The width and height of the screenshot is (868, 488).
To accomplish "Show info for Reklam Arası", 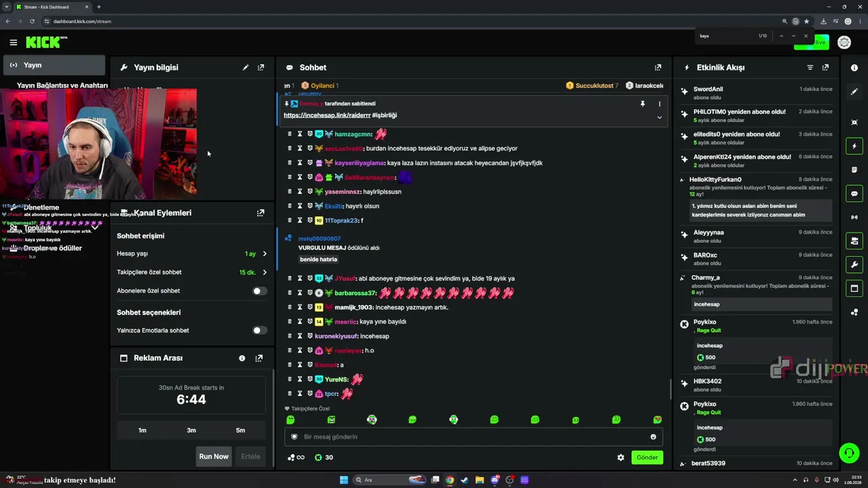I will (242, 358).
